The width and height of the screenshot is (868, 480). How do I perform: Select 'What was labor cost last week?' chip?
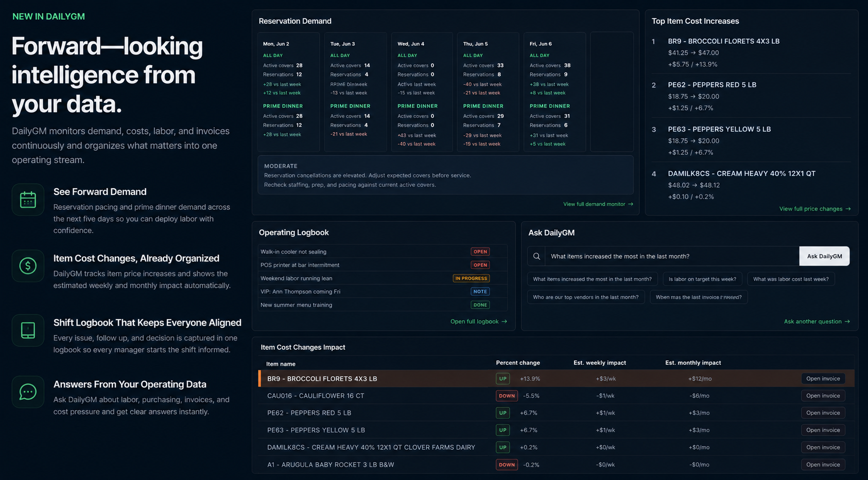point(791,279)
